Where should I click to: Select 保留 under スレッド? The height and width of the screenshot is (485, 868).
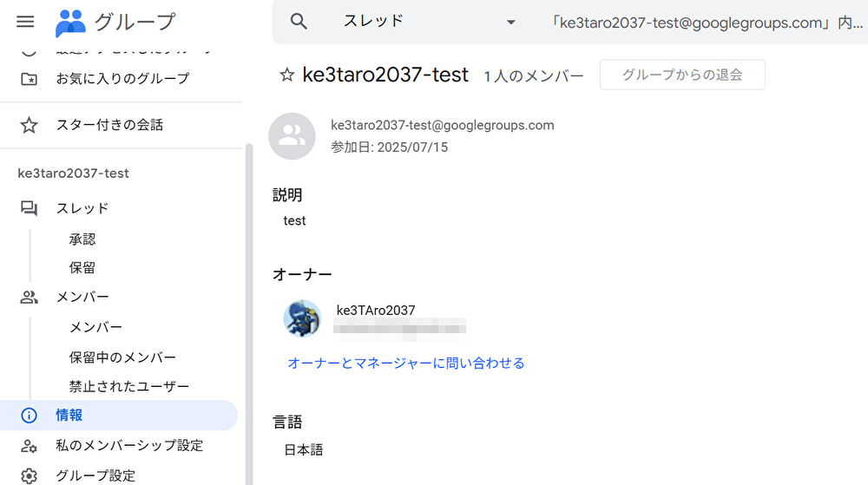click(82, 268)
